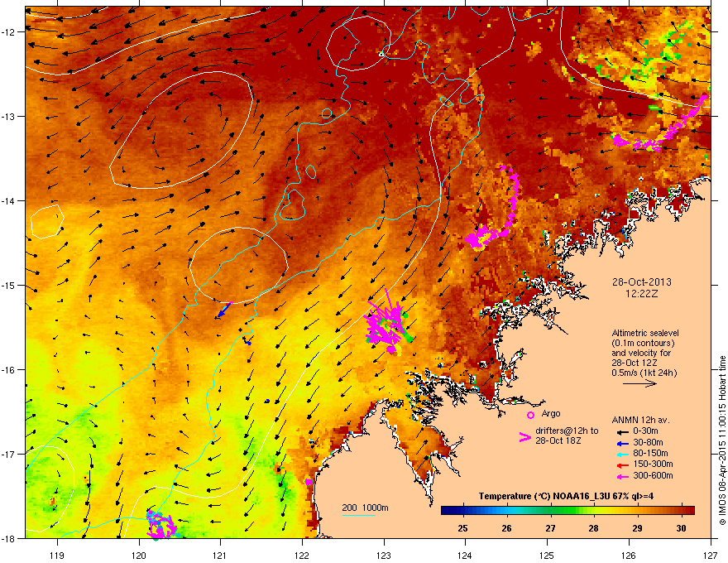This screenshot has width=728, height=563.
Task: Click the 28 tick label on colour bar
Action: (x=593, y=528)
